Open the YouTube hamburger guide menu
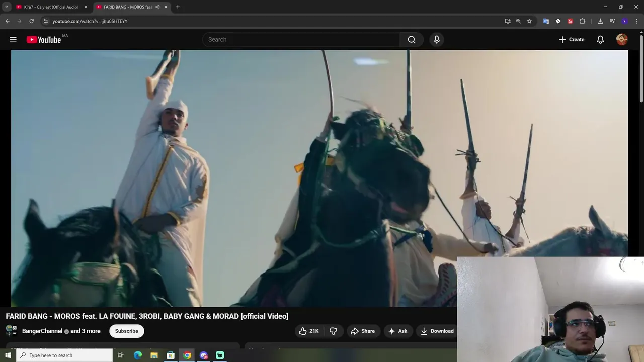 (13, 40)
